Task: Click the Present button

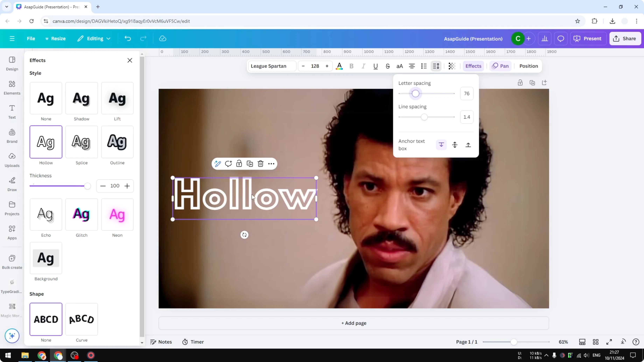Action: tap(589, 38)
